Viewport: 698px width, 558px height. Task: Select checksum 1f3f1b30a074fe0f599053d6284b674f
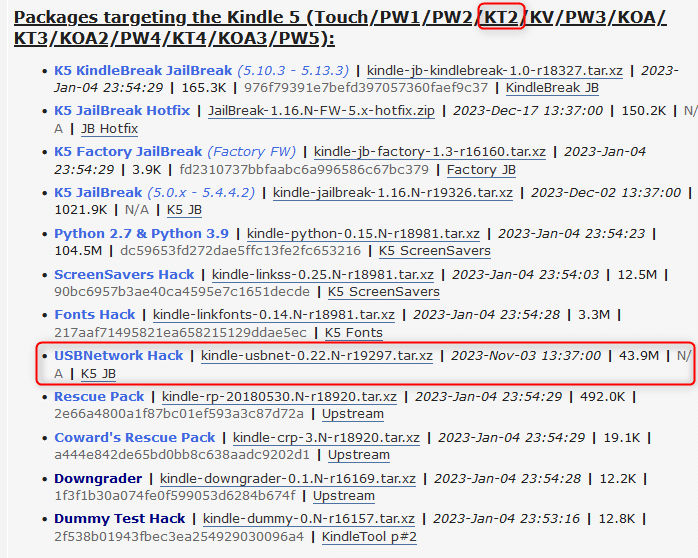point(174,495)
